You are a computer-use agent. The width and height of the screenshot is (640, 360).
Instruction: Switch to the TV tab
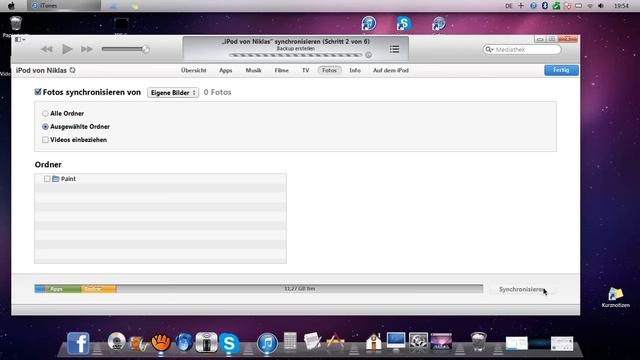[x=305, y=70]
